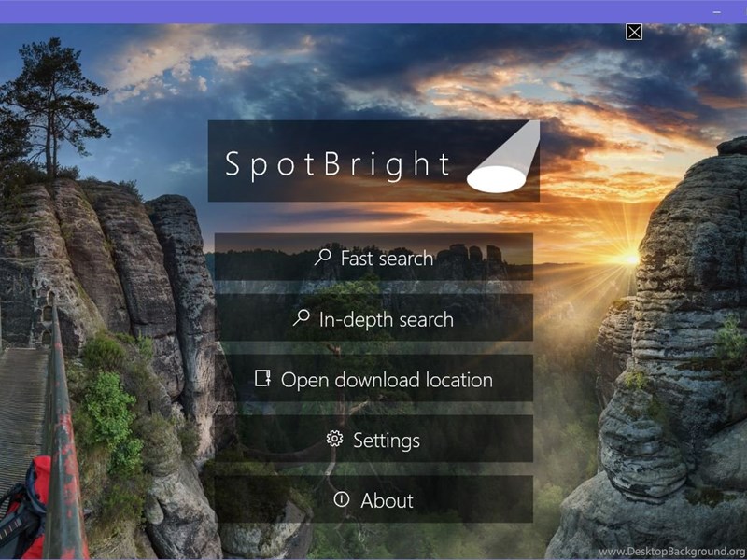Start a Fast search
This screenshot has height=560, width=747.
point(374,258)
